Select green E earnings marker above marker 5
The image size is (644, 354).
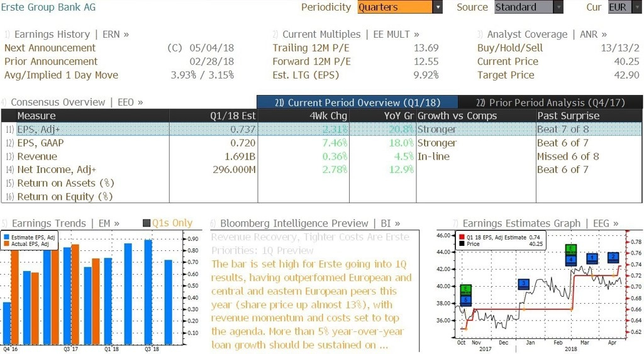466,290
